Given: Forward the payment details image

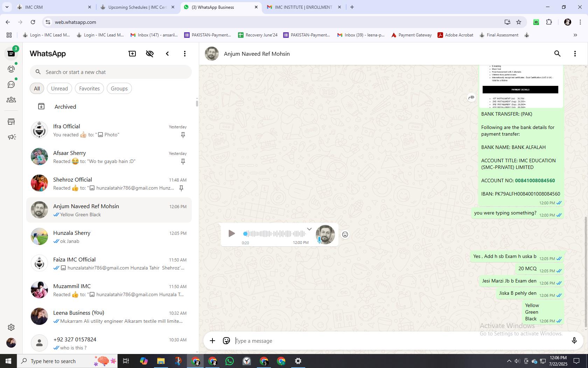Looking at the screenshot, I should (471, 97).
